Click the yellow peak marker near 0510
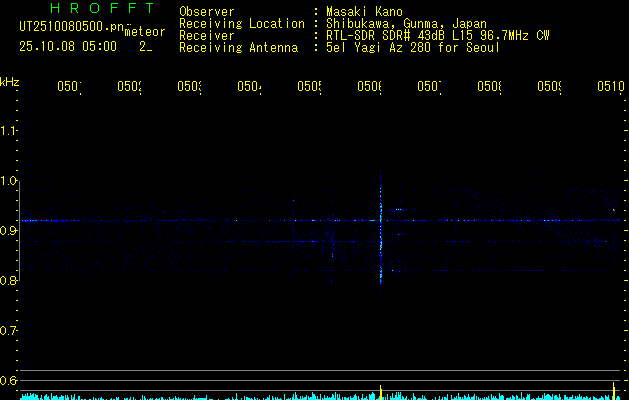 coord(614,391)
